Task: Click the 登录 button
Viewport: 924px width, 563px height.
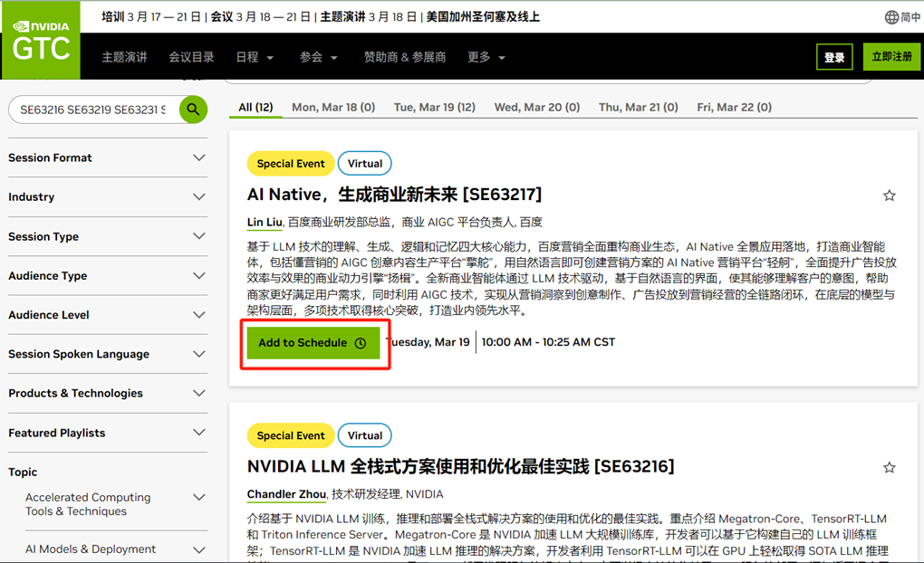Action: [x=834, y=56]
